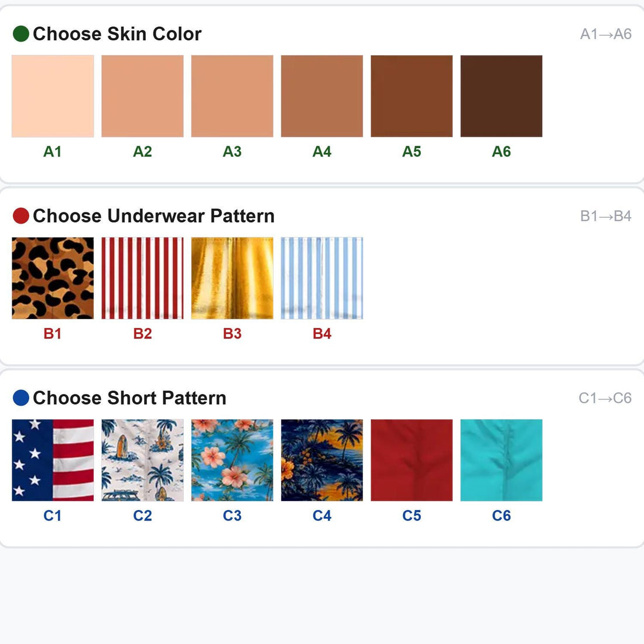Pick the C4 sunset palm tree pattern
Image resolution: width=644 pixels, height=644 pixels.
pyautogui.click(x=322, y=460)
